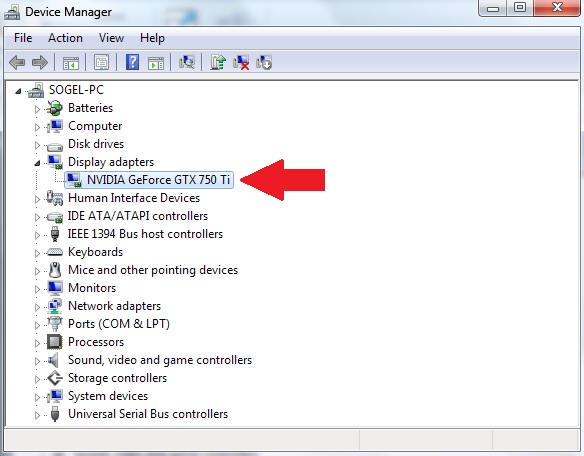Click the Storage controllers category icon

[x=55, y=378]
